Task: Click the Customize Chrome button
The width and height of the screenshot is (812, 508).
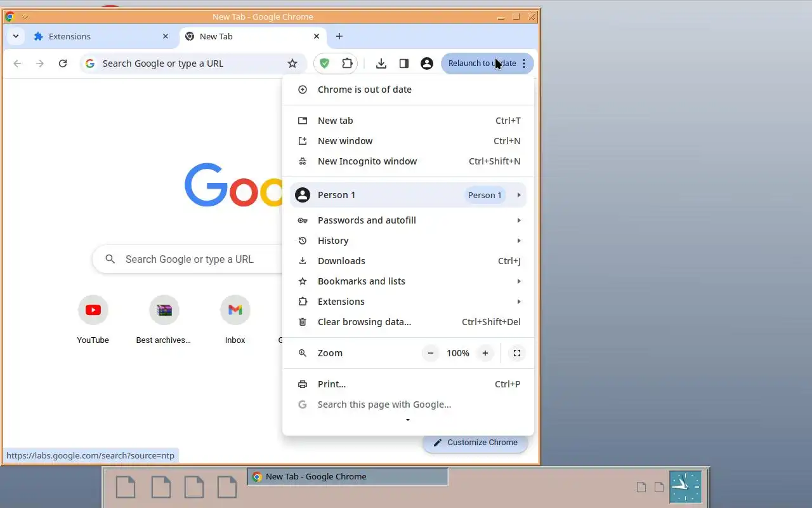Action: click(475, 443)
